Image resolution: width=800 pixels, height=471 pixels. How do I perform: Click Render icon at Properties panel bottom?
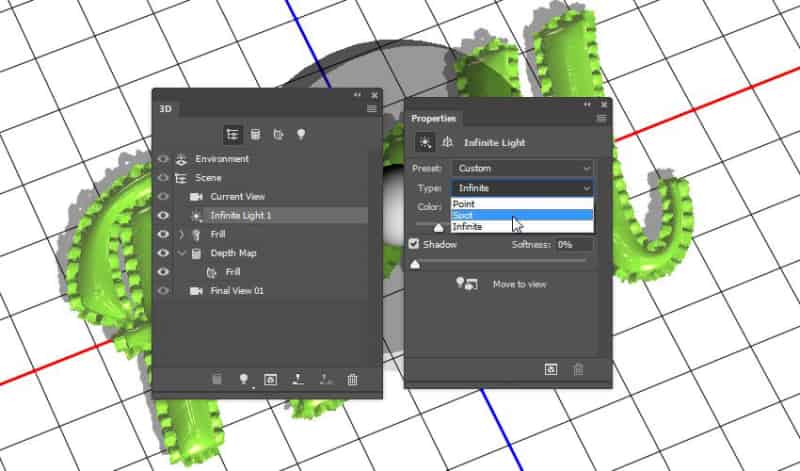coord(551,369)
